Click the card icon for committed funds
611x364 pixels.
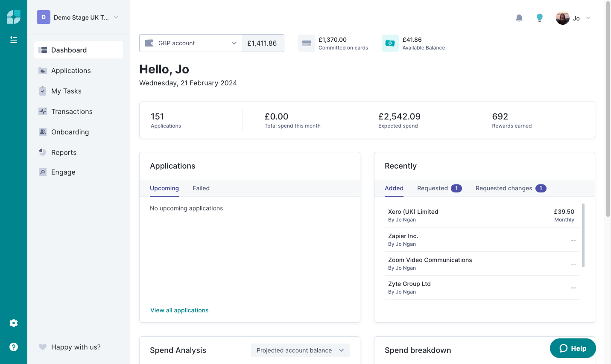[307, 43]
